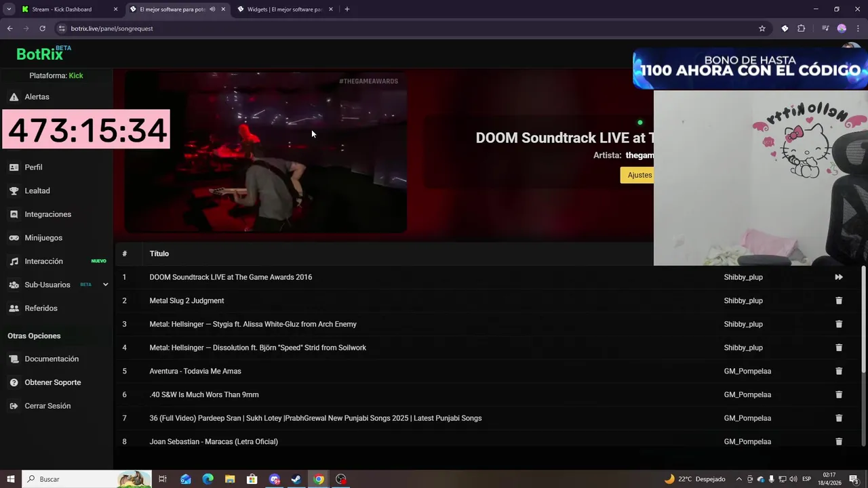The height and width of the screenshot is (488, 868).
Task: Select Interacción in the sidebar
Action: pos(43,262)
